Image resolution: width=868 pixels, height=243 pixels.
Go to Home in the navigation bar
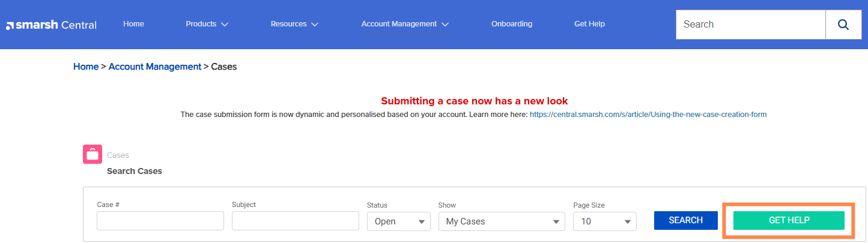click(x=133, y=24)
